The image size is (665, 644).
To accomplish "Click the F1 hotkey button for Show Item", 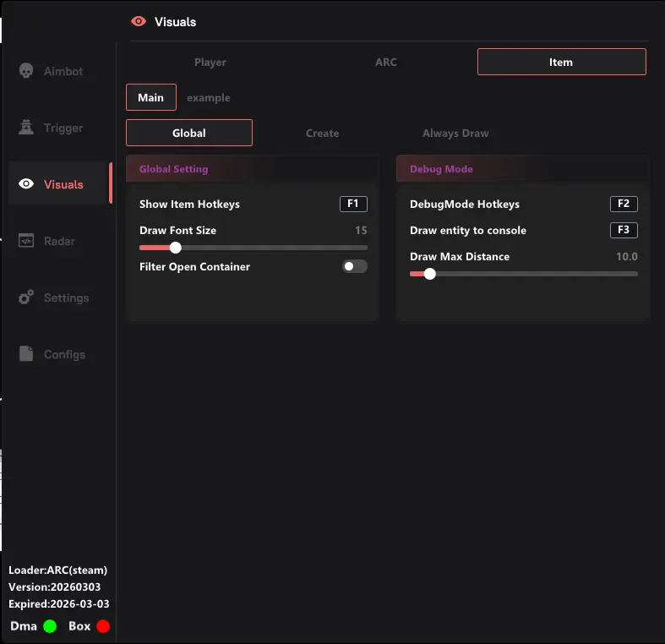I will click(353, 204).
